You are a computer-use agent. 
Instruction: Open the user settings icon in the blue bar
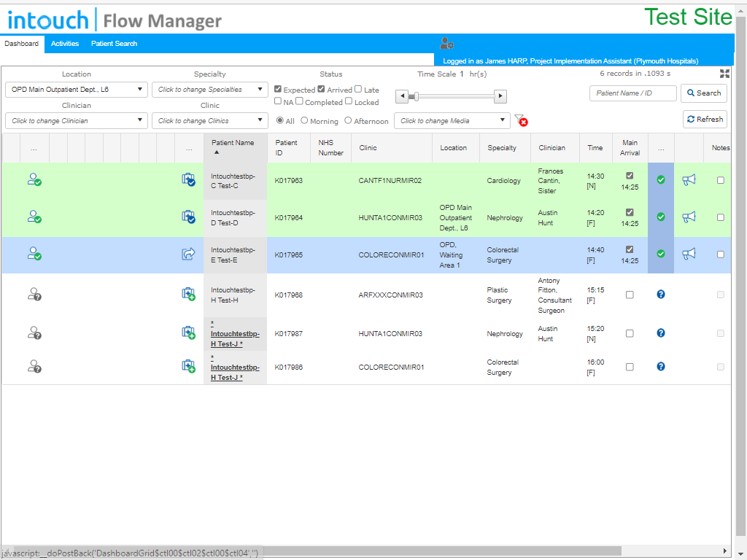pos(446,43)
